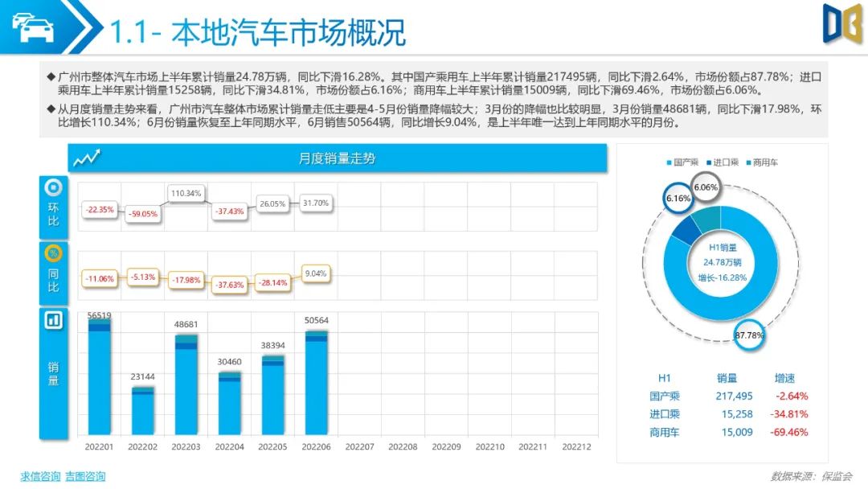Click the 110.34% month-over-month label
The image size is (868, 489).
tap(186, 193)
